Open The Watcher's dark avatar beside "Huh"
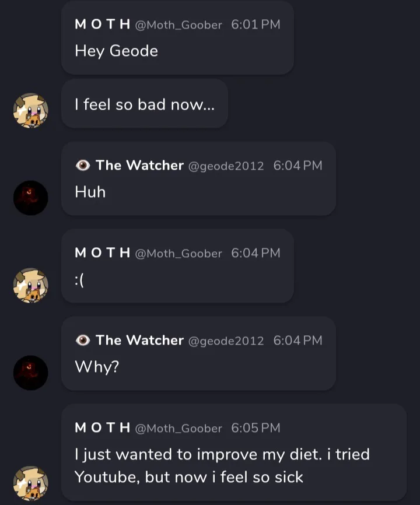 point(30,198)
